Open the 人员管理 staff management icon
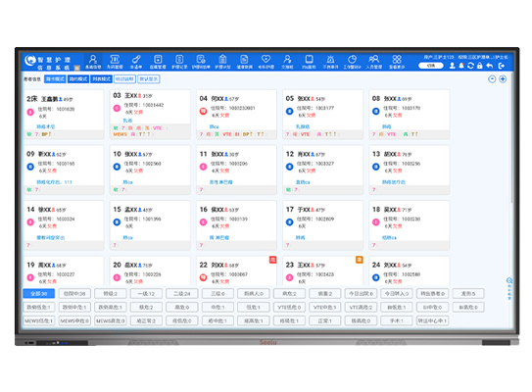Screen dimensions: 532x392 373,62
